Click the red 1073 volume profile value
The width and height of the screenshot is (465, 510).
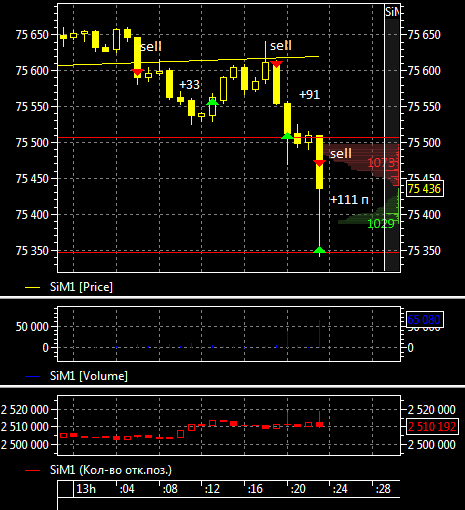381,163
